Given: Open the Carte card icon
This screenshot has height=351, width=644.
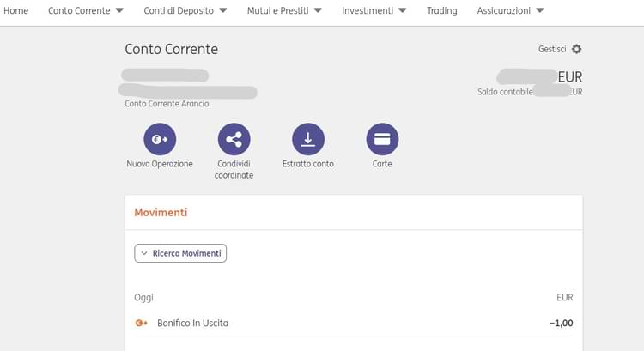Looking at the screenshot, I should (382, 139).
